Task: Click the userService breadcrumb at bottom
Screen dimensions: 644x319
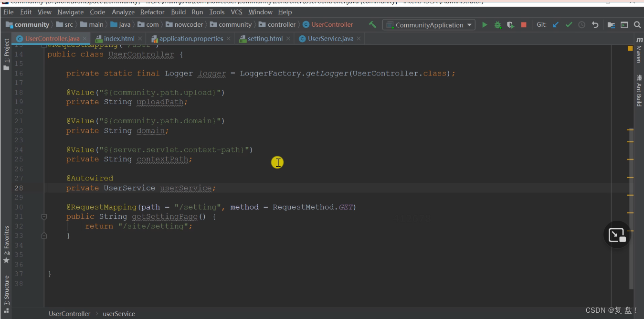Action: pyautogui.click(x=119, y=314)
